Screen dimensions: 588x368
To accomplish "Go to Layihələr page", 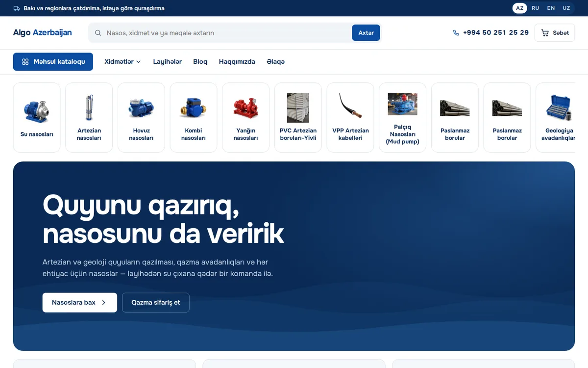I will (167, 62).
